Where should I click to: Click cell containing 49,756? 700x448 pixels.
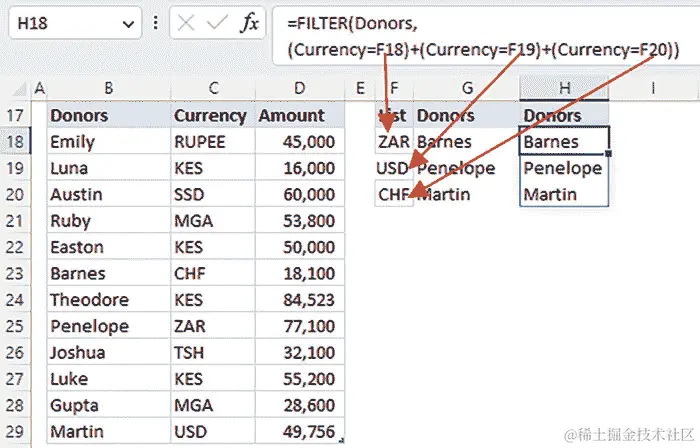tap(300, 431)
